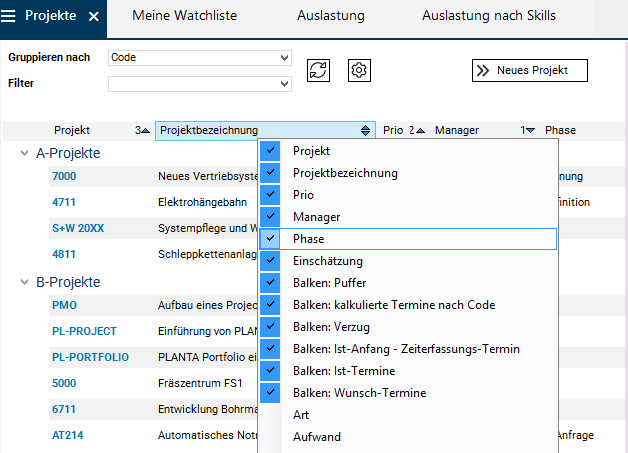Choose Art in the column menu
The width and height of the screenshot is (628, 453).
click(x=301, y=415)
